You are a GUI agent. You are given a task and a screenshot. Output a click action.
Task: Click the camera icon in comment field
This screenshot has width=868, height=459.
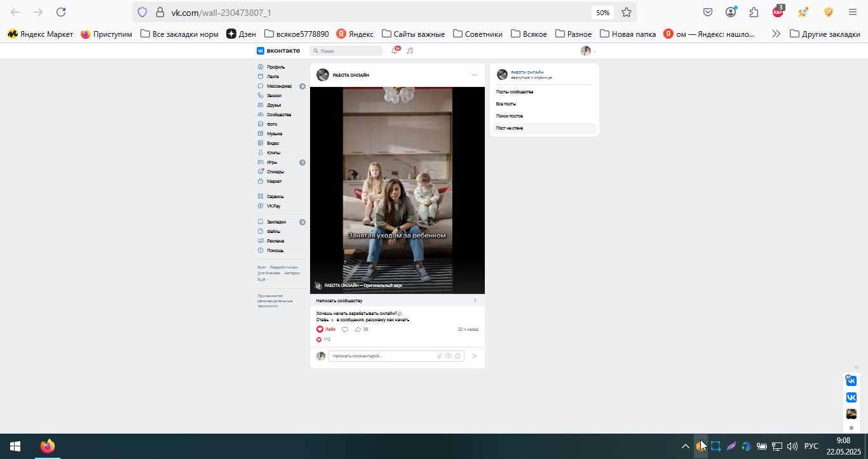(x=449, y=356)
